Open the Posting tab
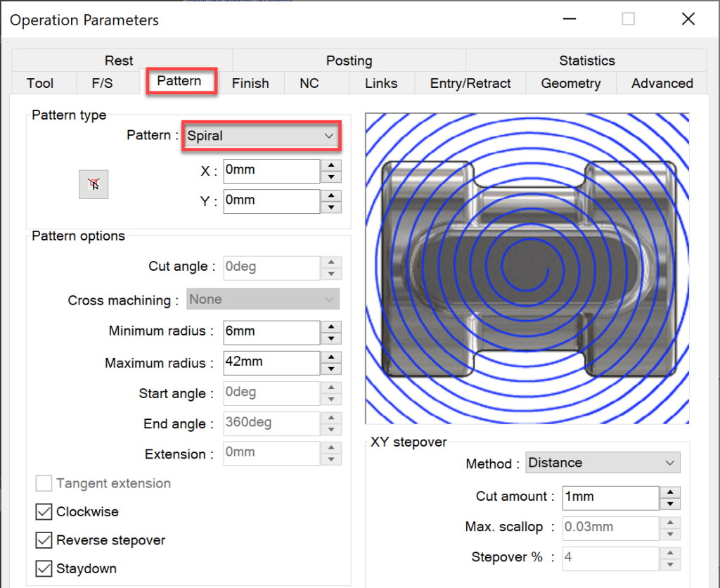720x588 pixels. point(349,60)
